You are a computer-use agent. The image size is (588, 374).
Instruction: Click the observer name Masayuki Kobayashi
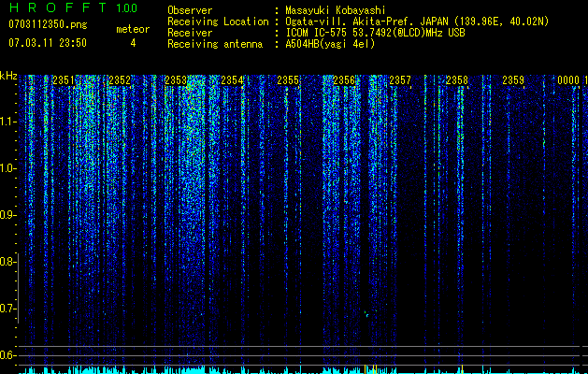click(x=336, y=11)
